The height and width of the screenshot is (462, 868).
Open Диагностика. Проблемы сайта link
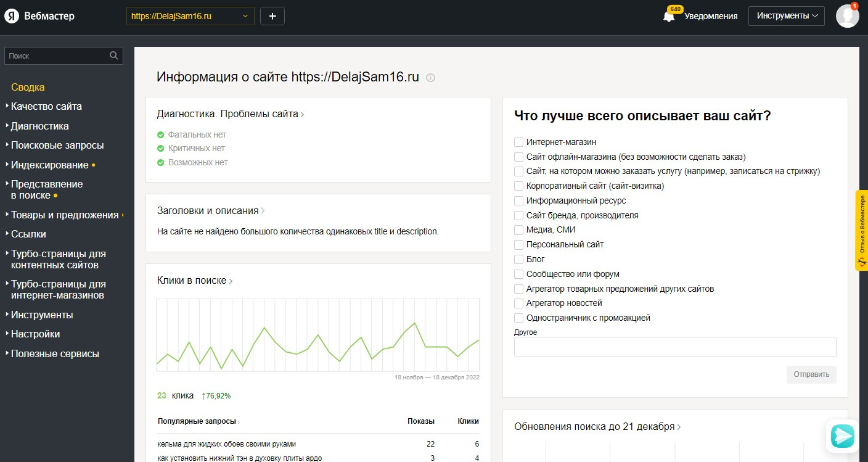tap(228, 114)
